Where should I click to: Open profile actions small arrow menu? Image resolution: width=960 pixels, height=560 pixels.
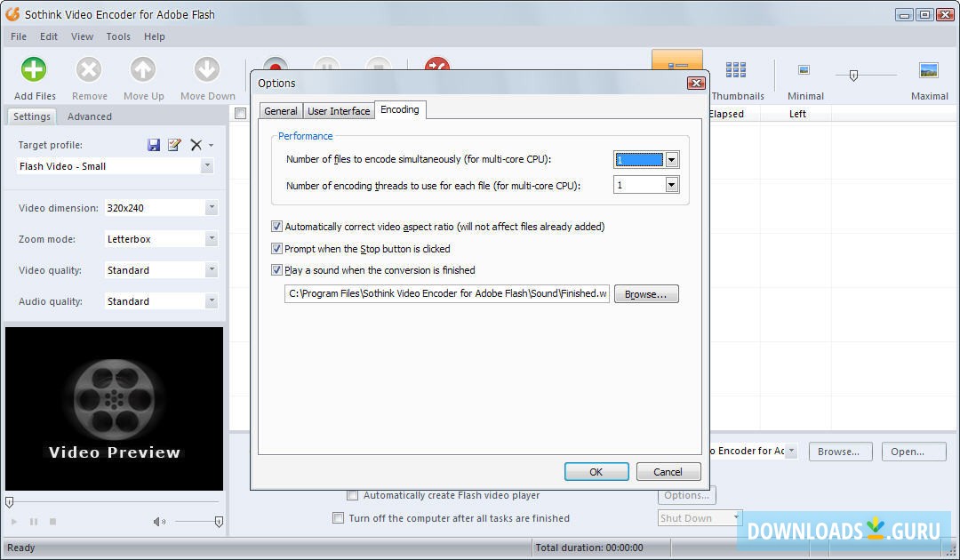212,145
